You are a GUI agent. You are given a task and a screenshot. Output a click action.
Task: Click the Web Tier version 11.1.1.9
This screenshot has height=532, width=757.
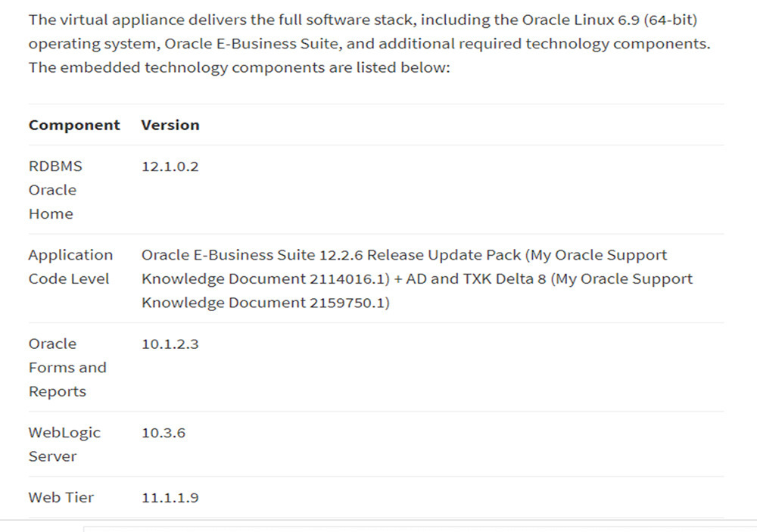point(170,498)
